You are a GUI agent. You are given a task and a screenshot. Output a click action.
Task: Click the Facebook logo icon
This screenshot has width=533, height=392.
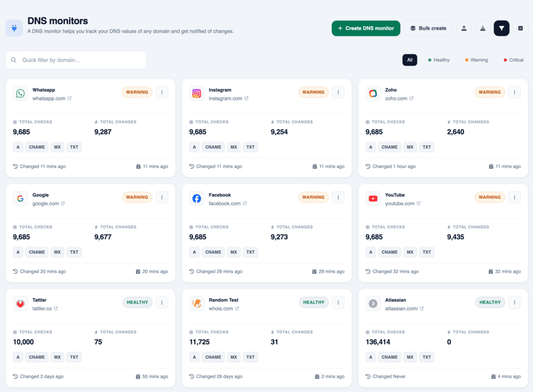point(197,198)
